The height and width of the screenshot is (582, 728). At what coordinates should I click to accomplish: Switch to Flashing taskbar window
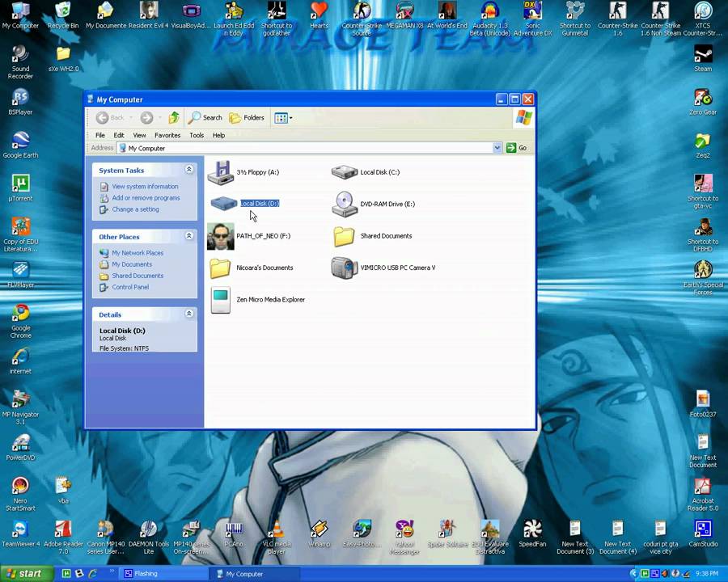[163, 574]
